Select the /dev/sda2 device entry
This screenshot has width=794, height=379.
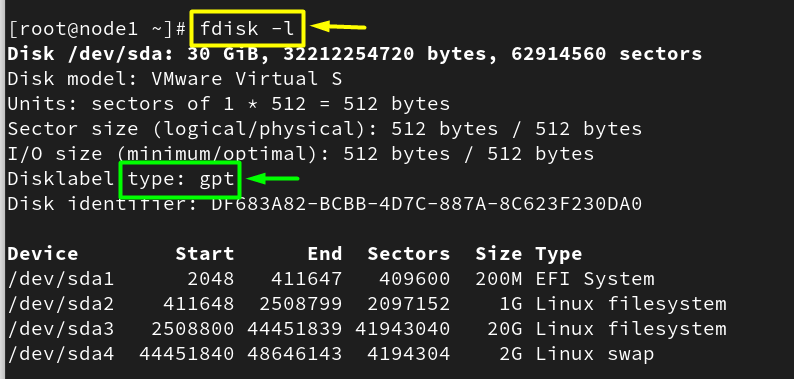pyautogui.click(x=61, y=304)
